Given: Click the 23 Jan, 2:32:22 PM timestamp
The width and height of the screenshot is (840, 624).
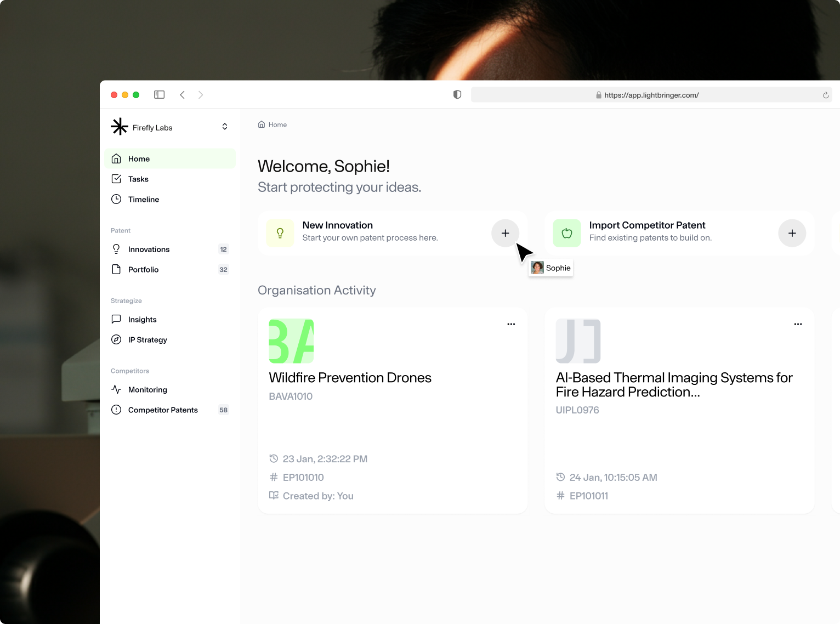Looking at the screenshot, I should (325, 459).
